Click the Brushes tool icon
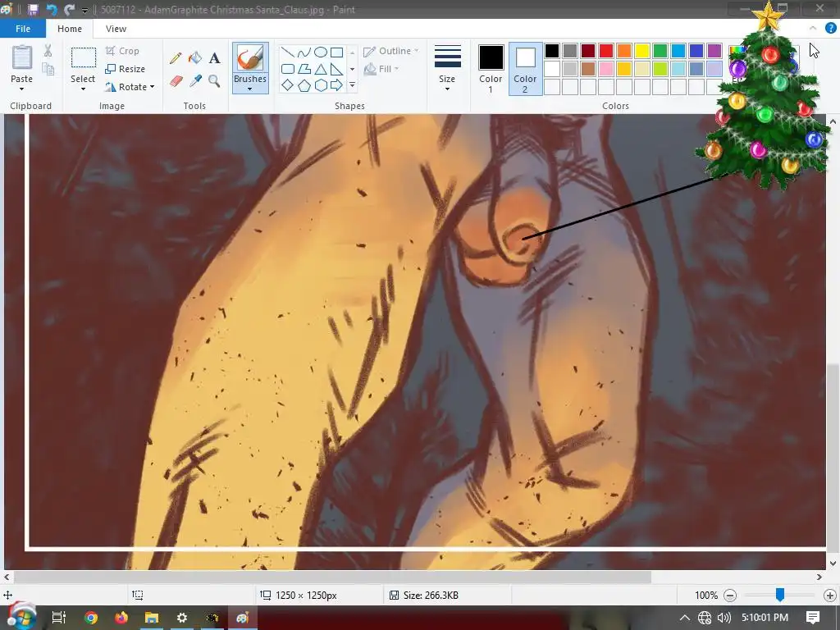This screenshot has width=840, height=630. click(x=250, y=58)
